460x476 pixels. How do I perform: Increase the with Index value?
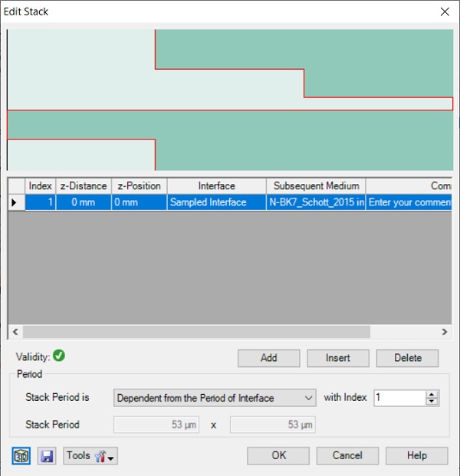(x=432, y=394)
